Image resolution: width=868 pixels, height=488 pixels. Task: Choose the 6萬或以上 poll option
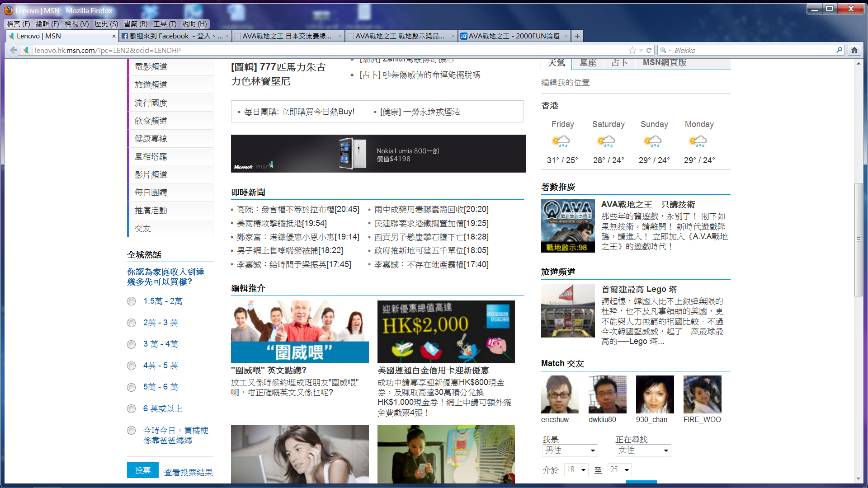click(132, 409)
